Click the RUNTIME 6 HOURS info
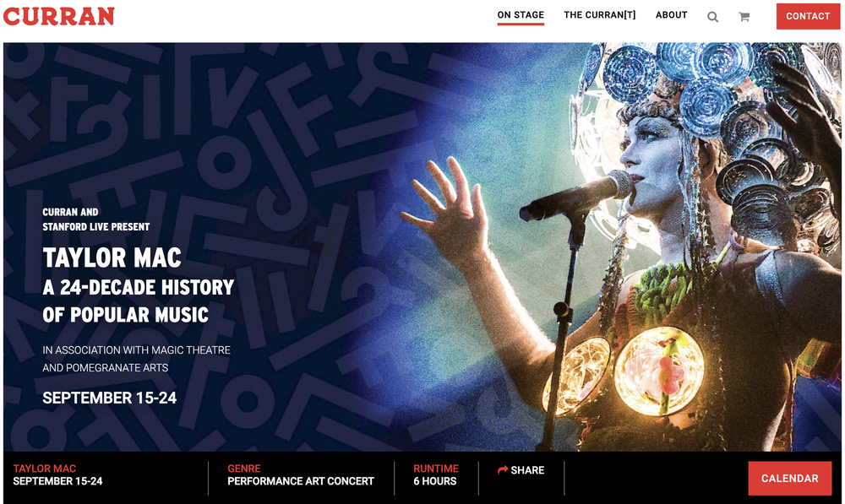Screen dimensions: 845x504 coord(436,475)
